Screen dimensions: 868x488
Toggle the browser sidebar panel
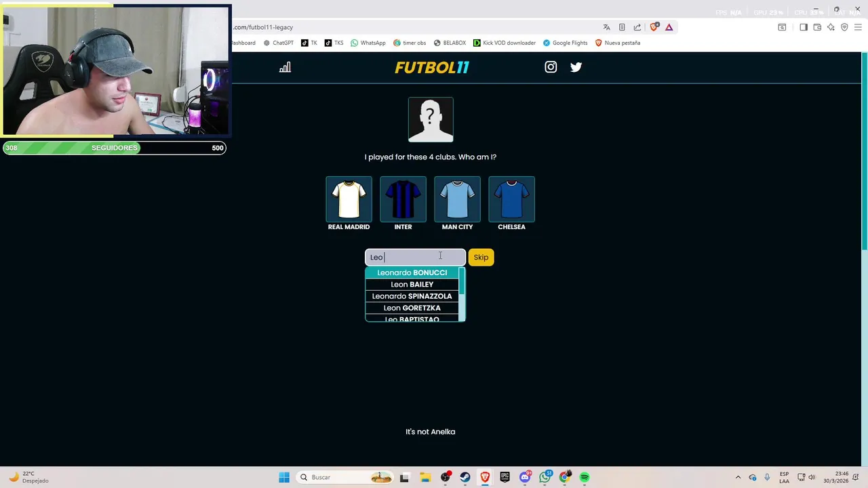(x=804, y=27)
